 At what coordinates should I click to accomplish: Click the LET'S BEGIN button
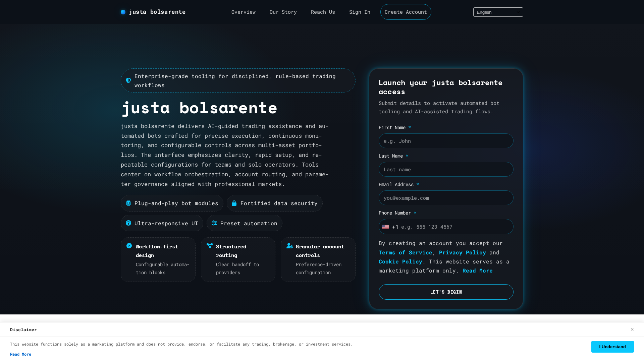pos(446,292)
